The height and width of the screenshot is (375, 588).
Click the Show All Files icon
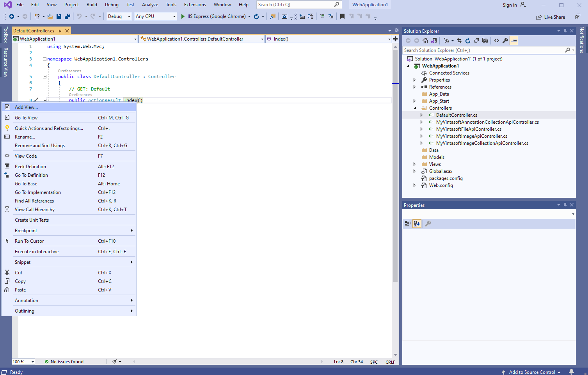pos(485,41)
